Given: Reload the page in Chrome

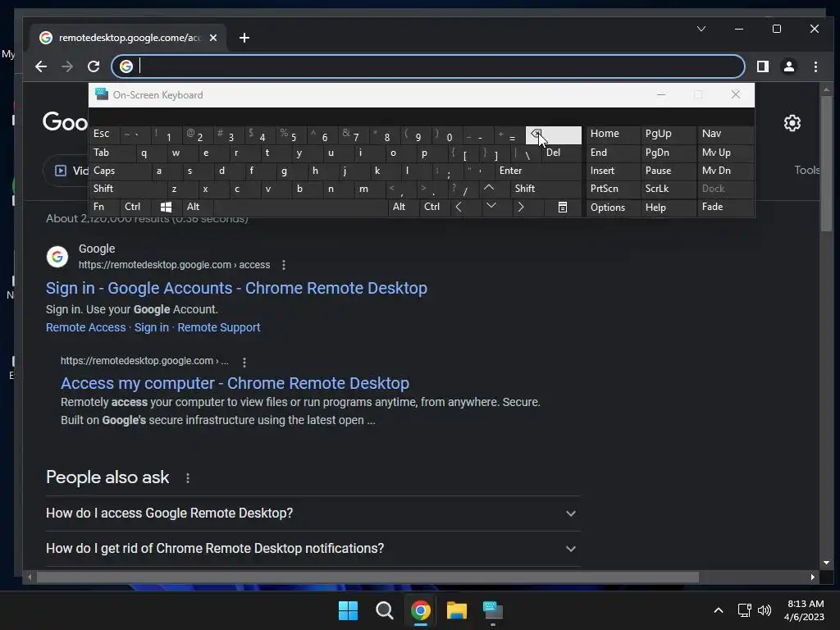Looking at the screenshot, I should pyautogui.click(x=94, y=66).
